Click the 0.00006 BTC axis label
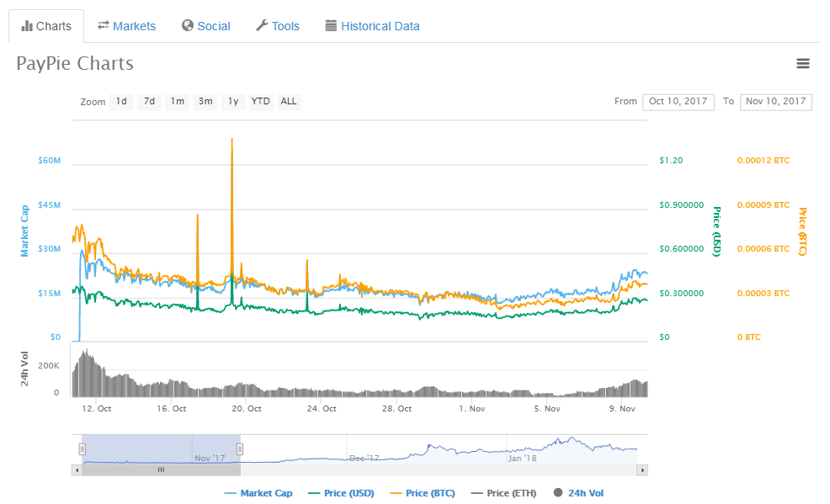 (763, 248)
